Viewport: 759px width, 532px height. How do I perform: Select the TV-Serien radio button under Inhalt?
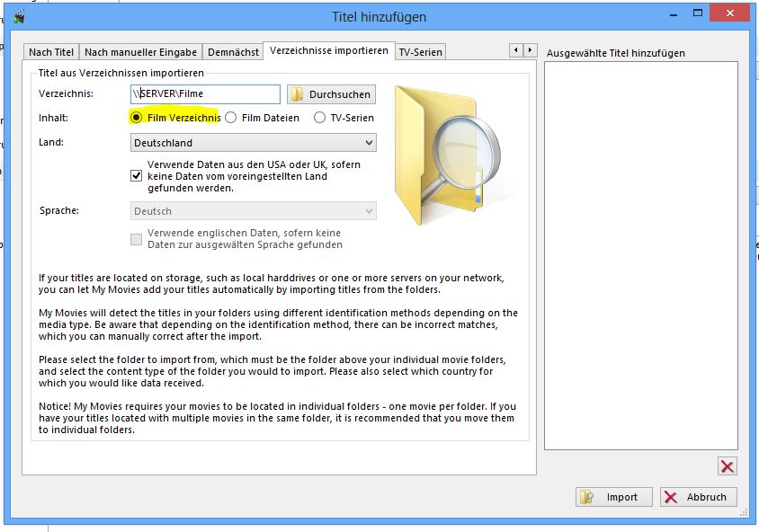click(320, 118)
